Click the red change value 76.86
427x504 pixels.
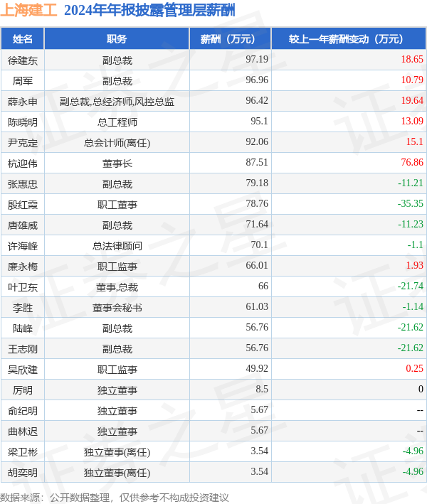click(x=412, y=162)
